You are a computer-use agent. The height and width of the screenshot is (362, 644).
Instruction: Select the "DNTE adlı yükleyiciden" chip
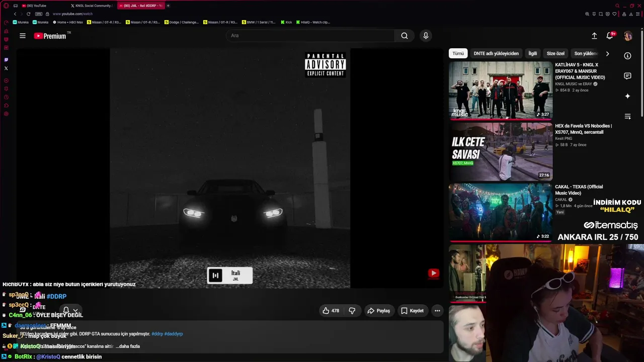click(x=496, y=53)
